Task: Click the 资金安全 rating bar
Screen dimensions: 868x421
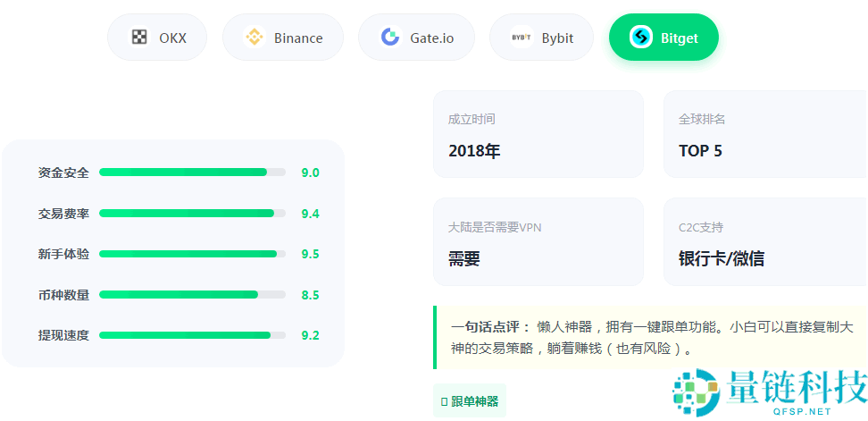Action: click(192, 173)
